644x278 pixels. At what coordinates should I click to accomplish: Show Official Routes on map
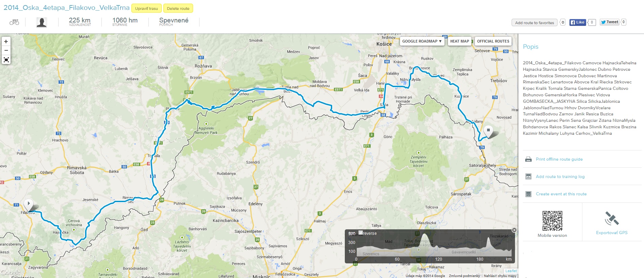(493, 41)
